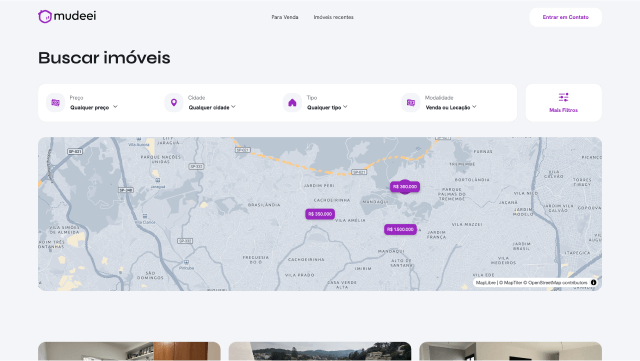Expand the Qualquer preço dropdown
The width and height of the screenshot is (640, 361).
94,107
